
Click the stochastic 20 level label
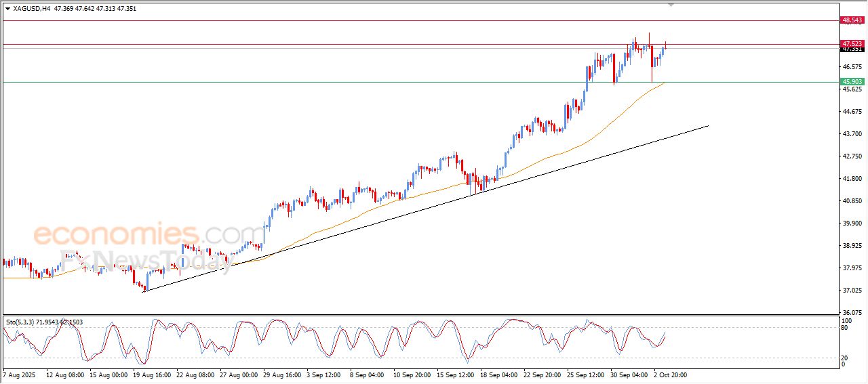click(x=846, y=358)
